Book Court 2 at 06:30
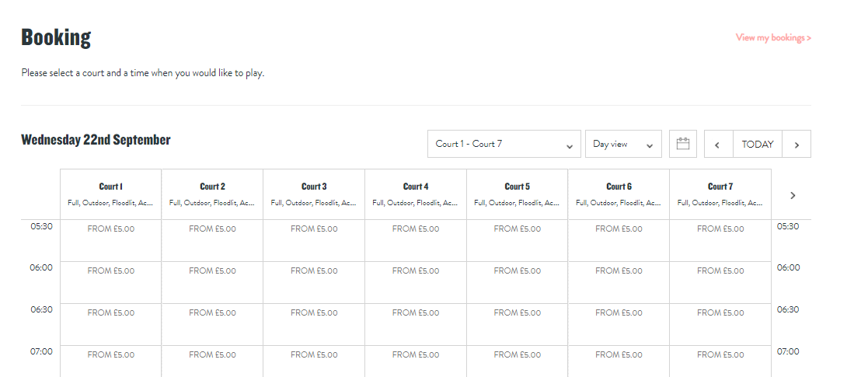This screenshot has width=868, height=377. 212,324
